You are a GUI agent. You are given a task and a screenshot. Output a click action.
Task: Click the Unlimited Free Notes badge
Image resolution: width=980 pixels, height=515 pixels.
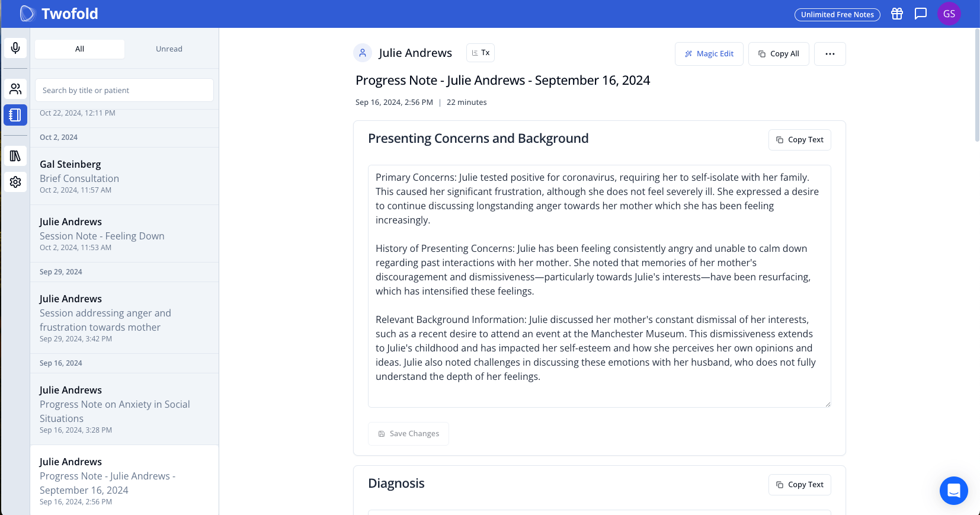[837, 15]
